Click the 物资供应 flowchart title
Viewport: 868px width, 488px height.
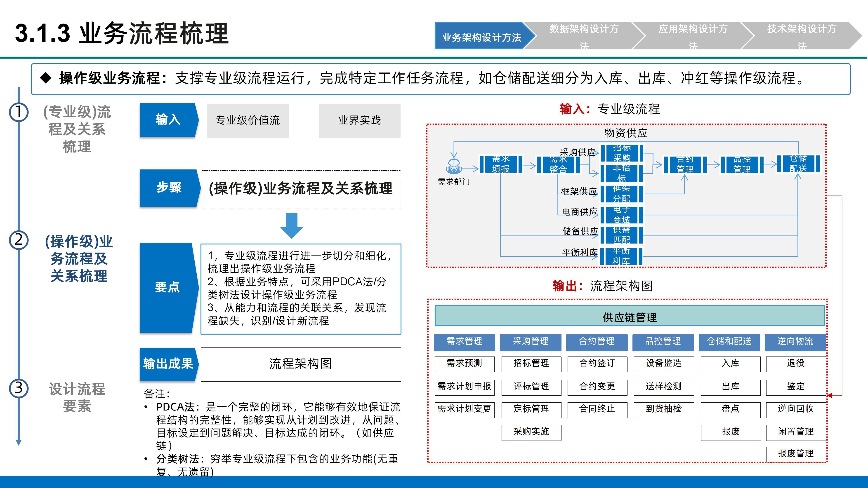coord(626,133)
